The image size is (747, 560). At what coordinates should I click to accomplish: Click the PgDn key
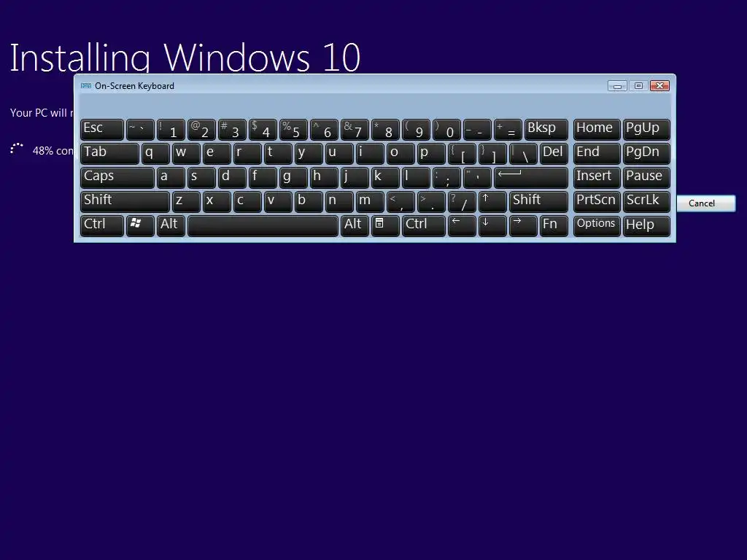tap(646, 153)
